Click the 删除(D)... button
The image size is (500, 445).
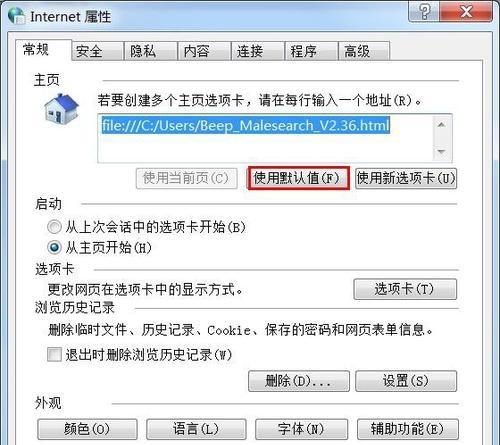pos(299,381)
